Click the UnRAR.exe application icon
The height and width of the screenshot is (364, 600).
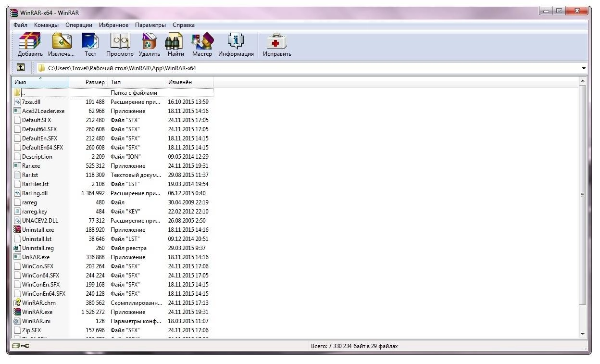click(18, 257)
